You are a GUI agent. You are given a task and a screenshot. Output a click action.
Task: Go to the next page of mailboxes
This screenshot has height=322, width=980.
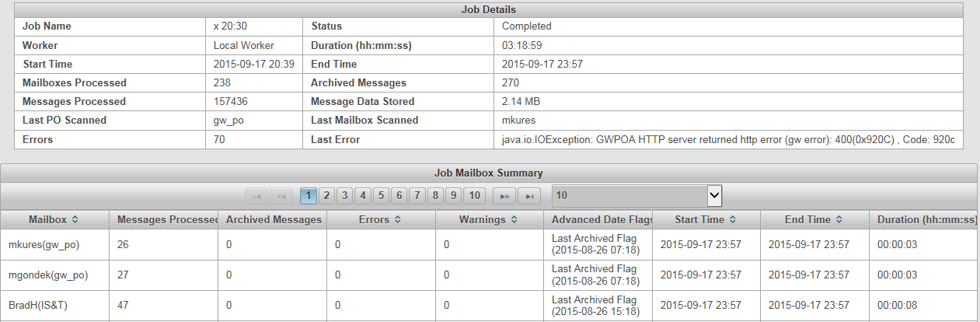pyautogui.click(x=505, y=195)
